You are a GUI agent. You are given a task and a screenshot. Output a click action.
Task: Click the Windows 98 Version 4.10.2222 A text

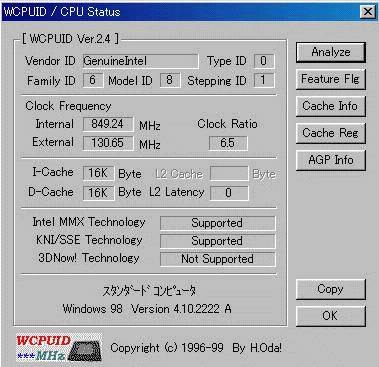[x=147, y=309]
